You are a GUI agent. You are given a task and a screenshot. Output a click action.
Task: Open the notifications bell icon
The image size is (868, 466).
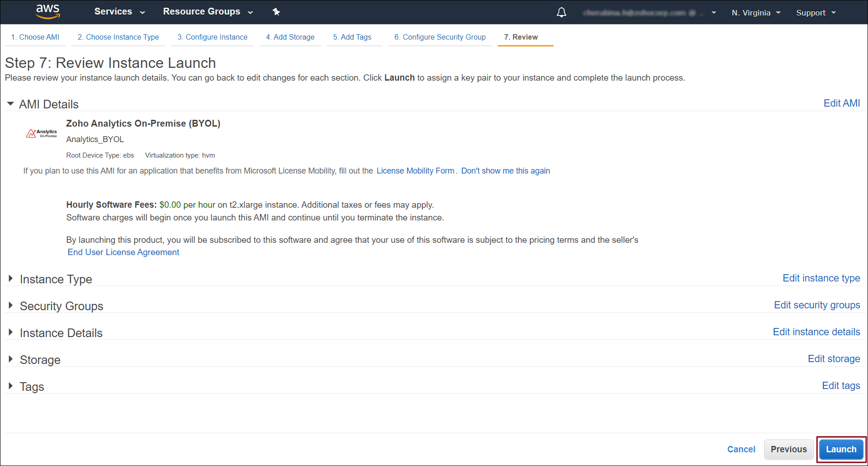[561, 12]
